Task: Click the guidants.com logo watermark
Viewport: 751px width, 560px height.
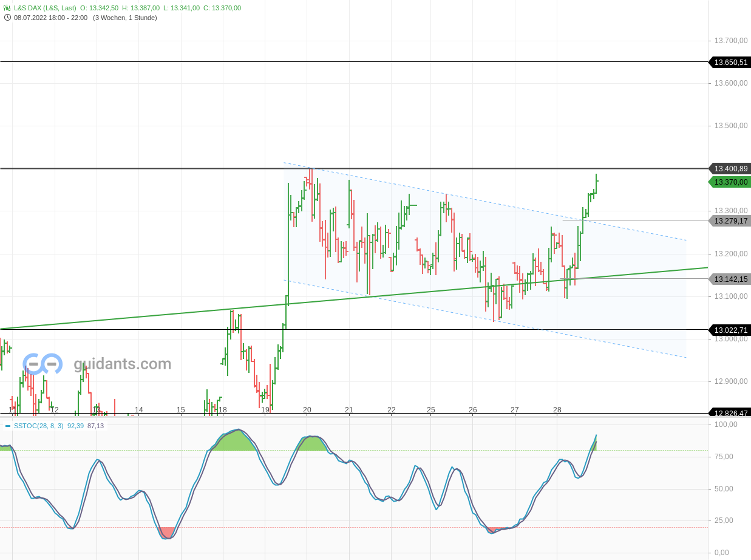Action: (x=42, y=364)
